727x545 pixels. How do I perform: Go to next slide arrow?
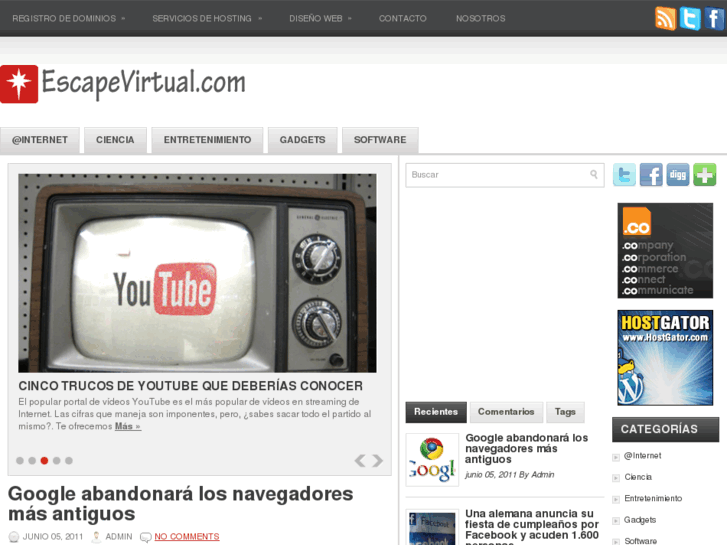(378, 461)
